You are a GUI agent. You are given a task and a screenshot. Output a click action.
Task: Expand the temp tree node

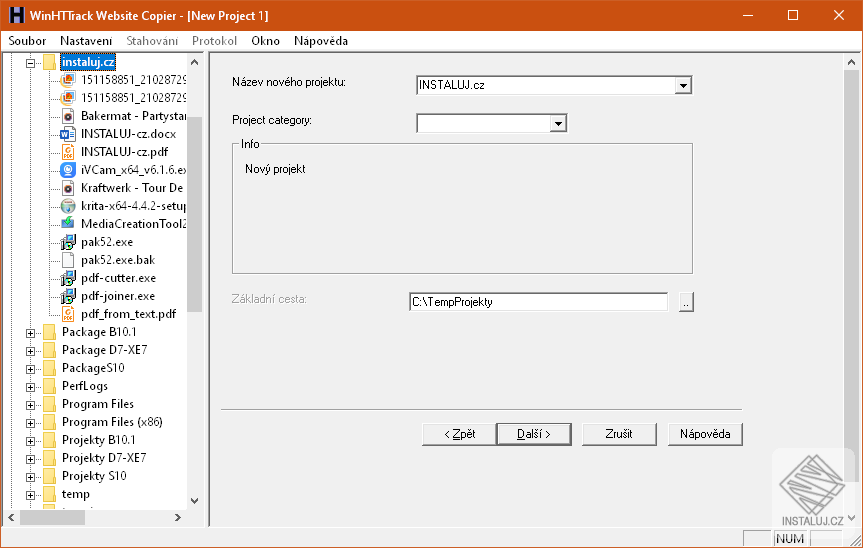[x=30, y=495]
